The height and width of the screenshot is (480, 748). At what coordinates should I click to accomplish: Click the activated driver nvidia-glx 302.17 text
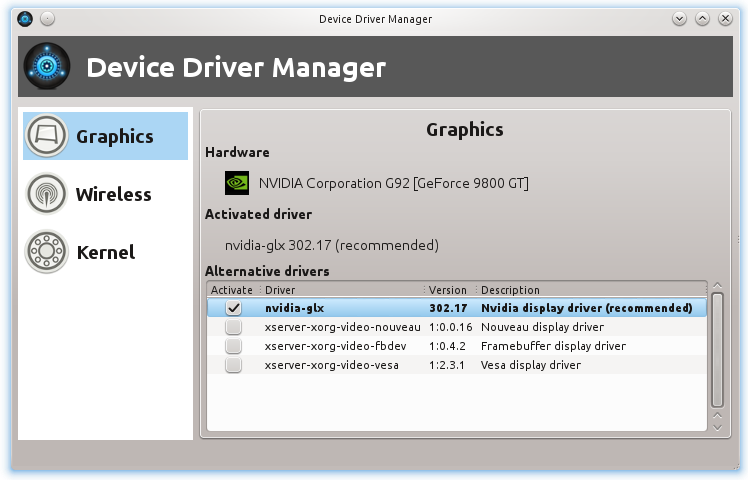tap(332, 245)
